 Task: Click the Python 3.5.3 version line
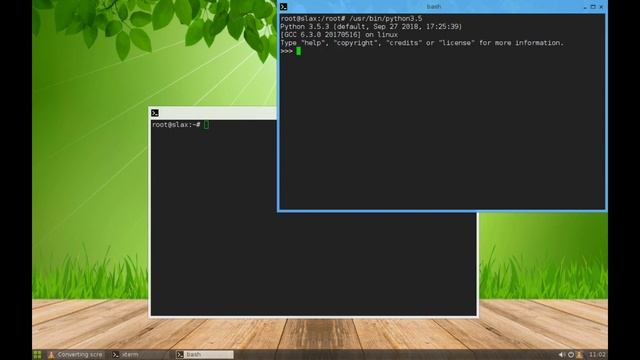point(371,27)
